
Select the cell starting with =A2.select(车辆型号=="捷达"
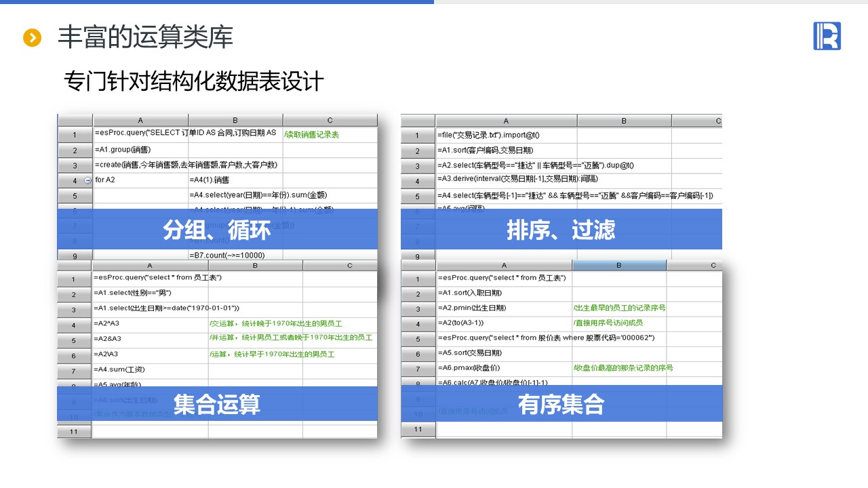(536, 165)
